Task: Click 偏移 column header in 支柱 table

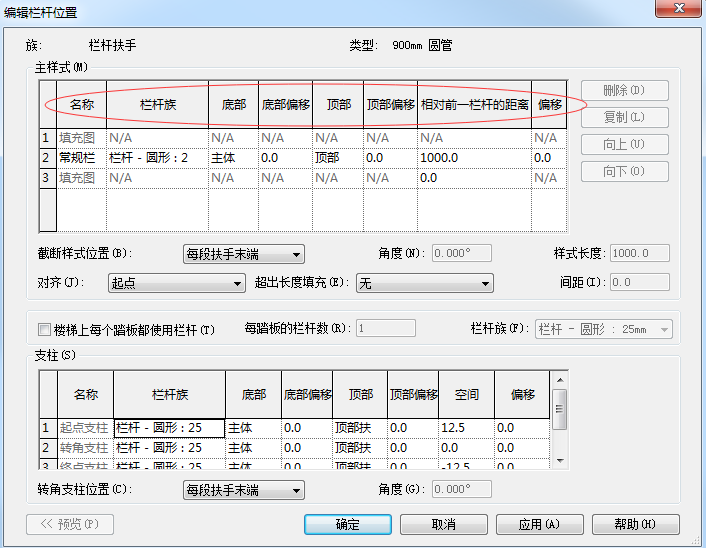Action: 522,395
